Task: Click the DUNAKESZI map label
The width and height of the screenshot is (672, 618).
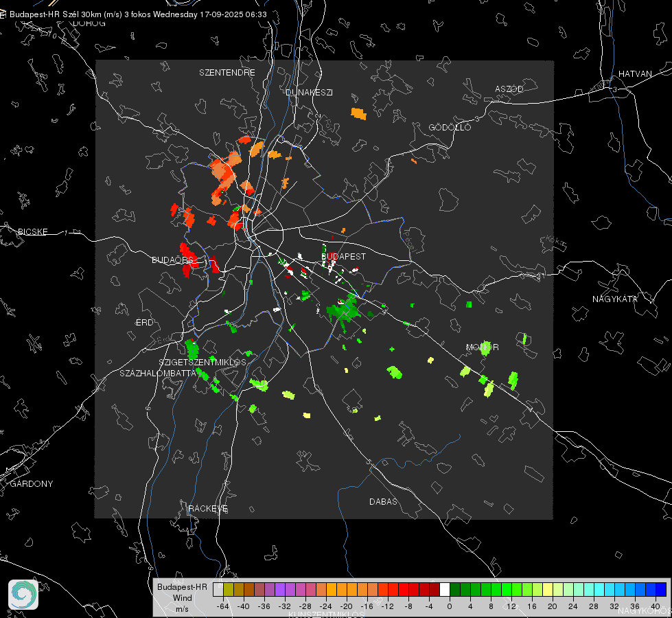Action: (x=309, y=92)
